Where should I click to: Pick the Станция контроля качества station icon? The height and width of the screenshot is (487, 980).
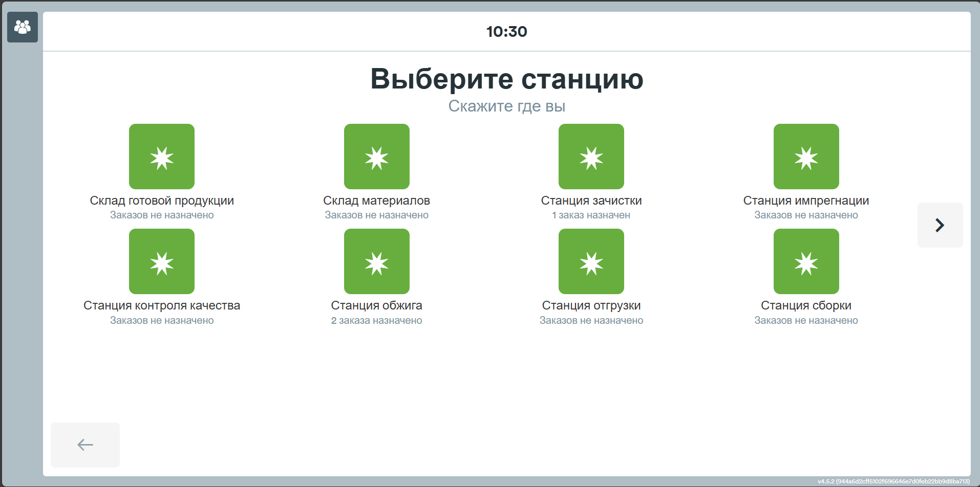tap(162, 261)
